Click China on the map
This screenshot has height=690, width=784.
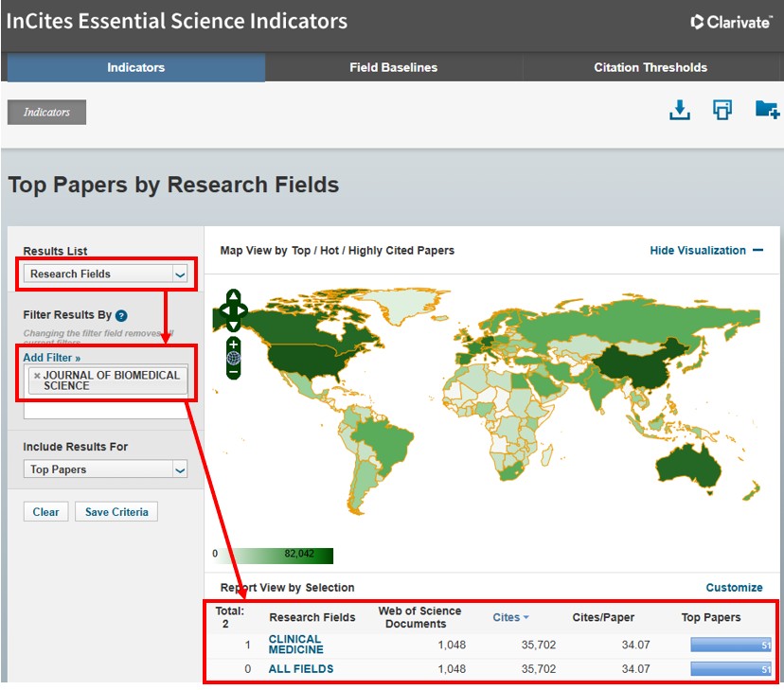click(640, 364)
